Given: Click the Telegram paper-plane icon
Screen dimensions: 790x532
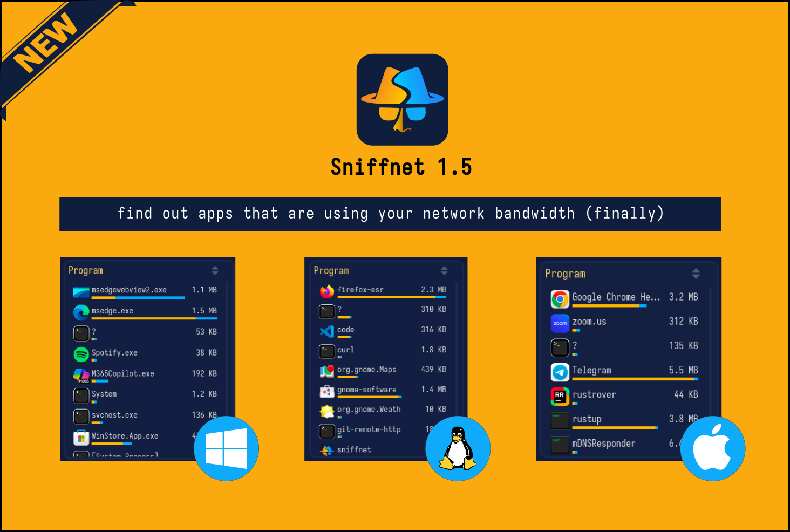Looking at the screenshot, I should pyautogui.click(x=560, y=372).
